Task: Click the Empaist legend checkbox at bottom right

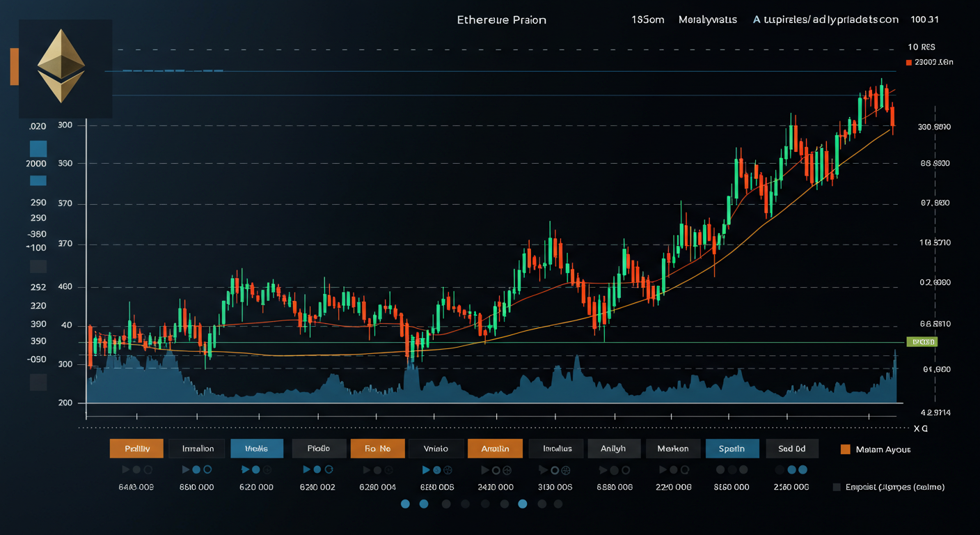Action: pos(837,487)
